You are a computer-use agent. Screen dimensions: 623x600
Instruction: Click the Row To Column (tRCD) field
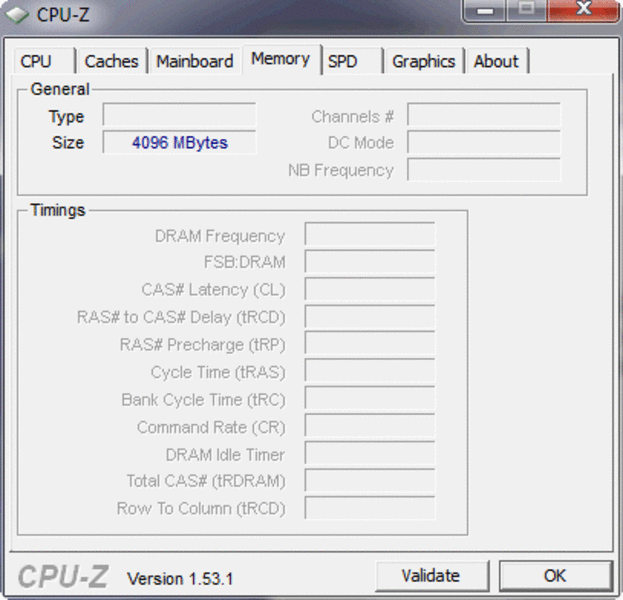coord(370,508)
